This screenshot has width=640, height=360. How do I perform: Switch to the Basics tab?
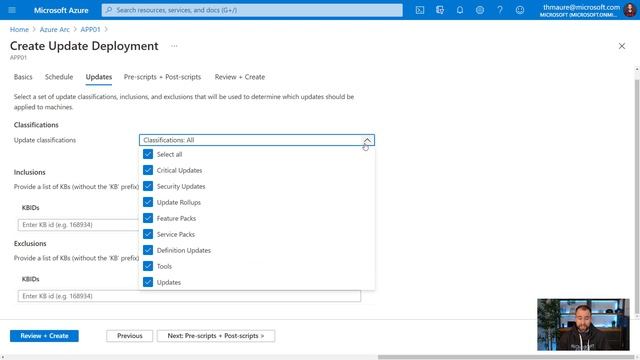(23, 77)
